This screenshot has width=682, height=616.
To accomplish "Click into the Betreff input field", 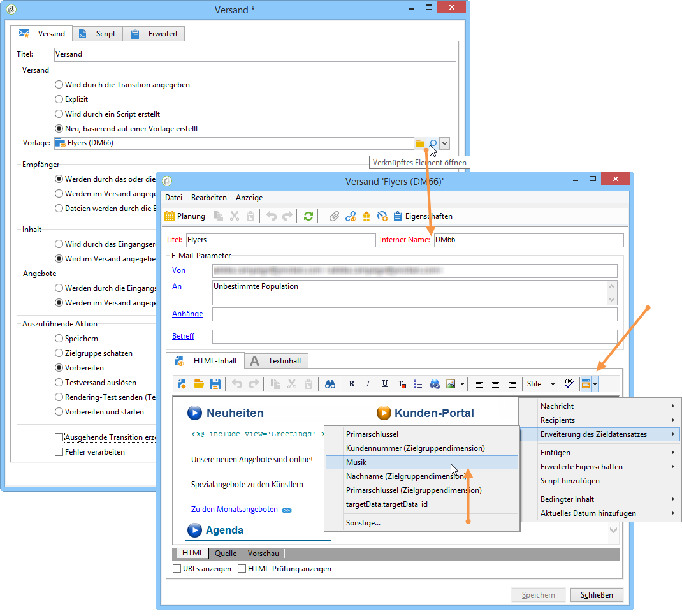I will click(x=414, y=336).
